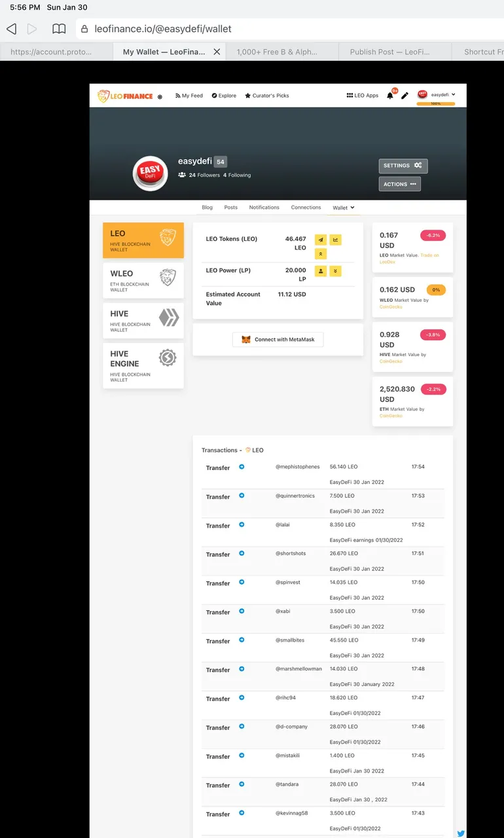504x838 pixels.
Task: Open the Connections tab
Action: 306,208
